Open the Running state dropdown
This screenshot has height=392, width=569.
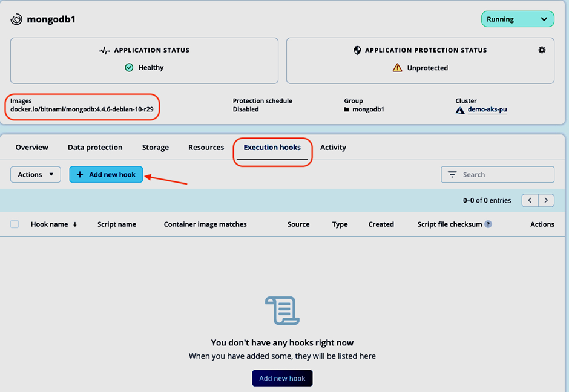[518, 19]
